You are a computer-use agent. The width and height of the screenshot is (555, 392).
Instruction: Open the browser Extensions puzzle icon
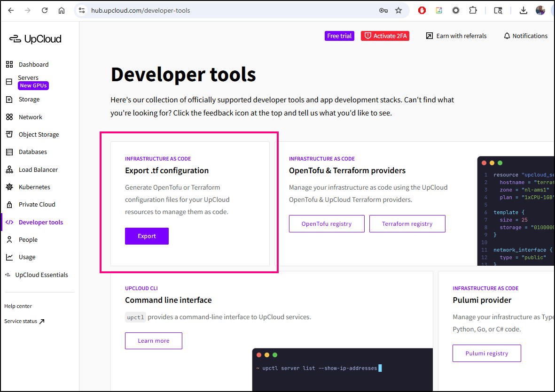(473, 10)
